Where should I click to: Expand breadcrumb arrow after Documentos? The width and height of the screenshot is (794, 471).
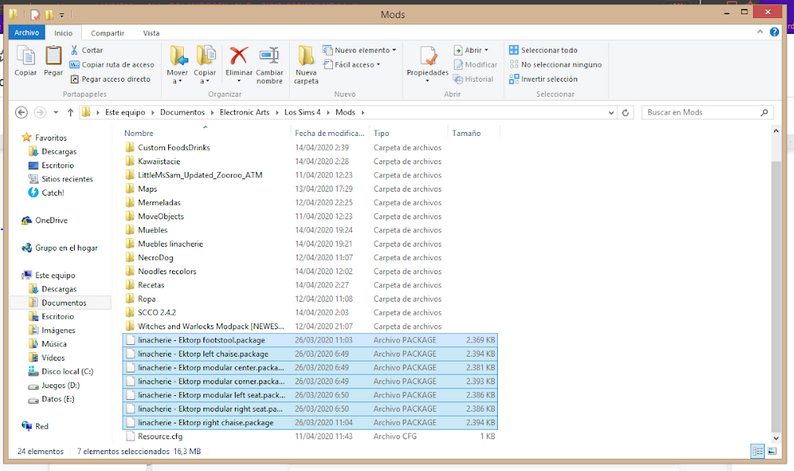click(212, 112)
